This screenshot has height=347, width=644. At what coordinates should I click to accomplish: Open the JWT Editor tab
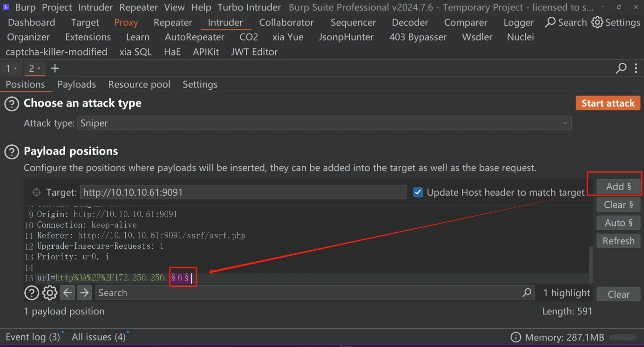click(254, 52)
